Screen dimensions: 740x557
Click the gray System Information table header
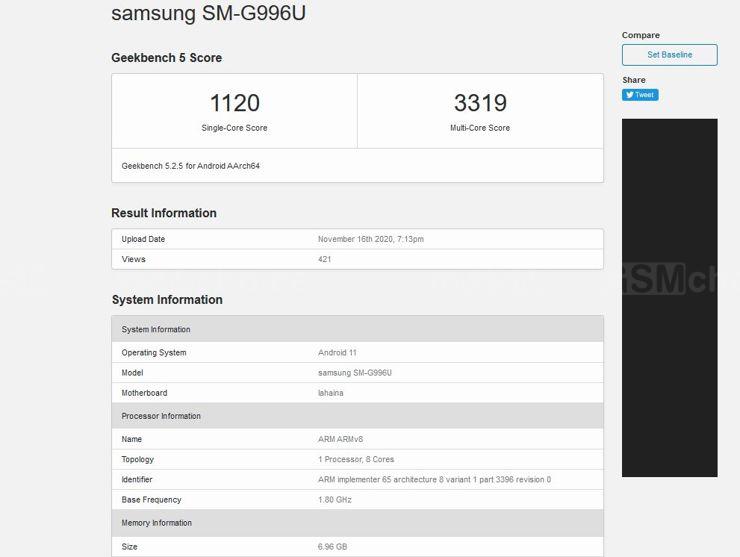tap(357, 329)
